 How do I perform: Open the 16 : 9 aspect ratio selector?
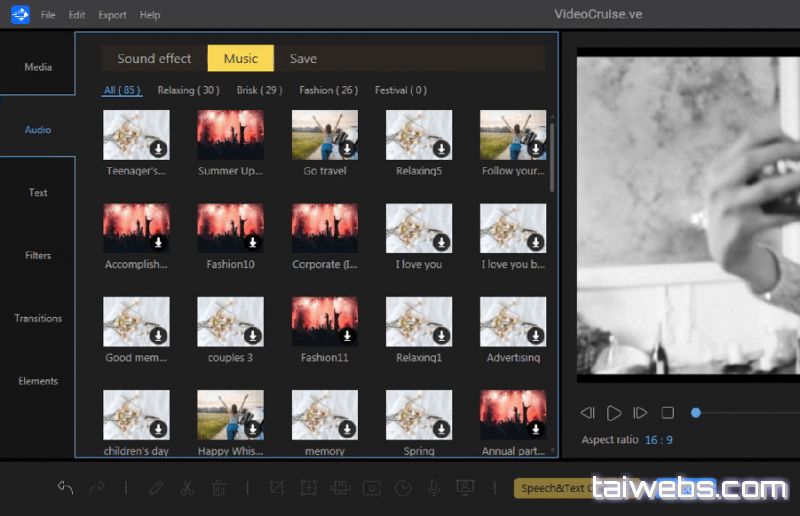click(x=658, y=440)
